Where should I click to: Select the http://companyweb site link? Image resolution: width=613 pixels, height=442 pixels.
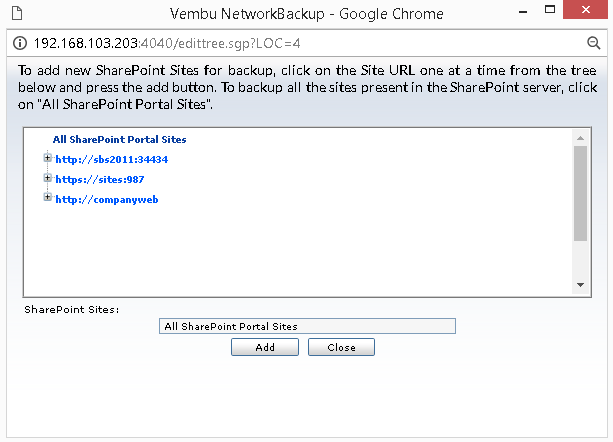coord(107,199)
